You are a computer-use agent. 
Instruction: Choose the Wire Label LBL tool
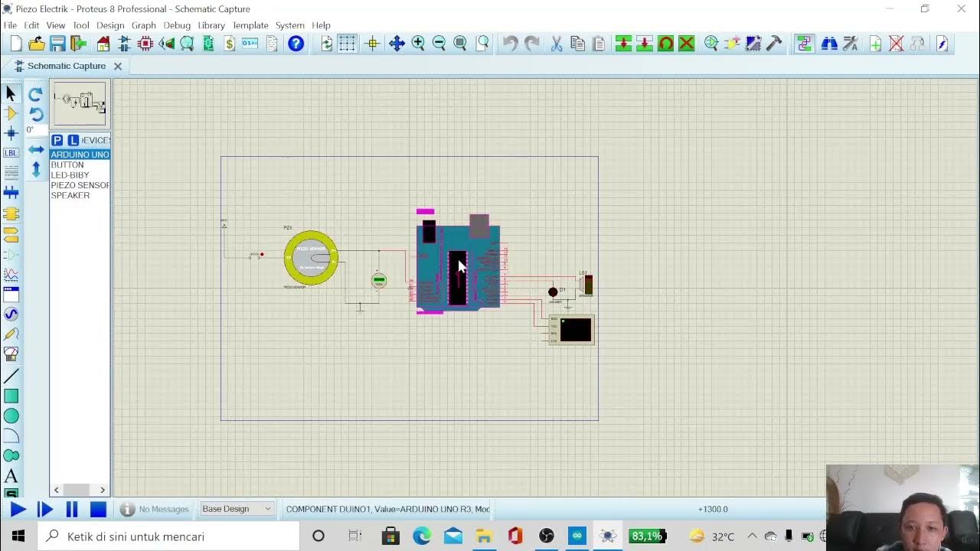(11, 153)
